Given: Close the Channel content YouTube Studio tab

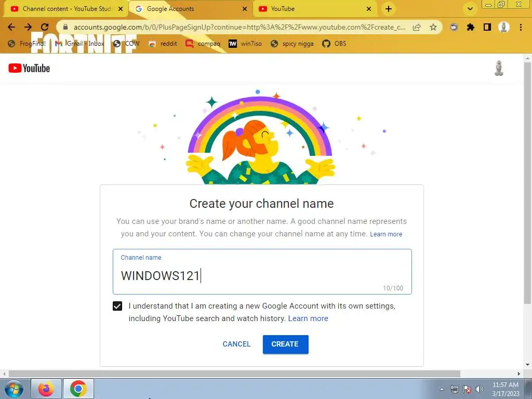Looking at the screenshot, I should tap(121, 9).
